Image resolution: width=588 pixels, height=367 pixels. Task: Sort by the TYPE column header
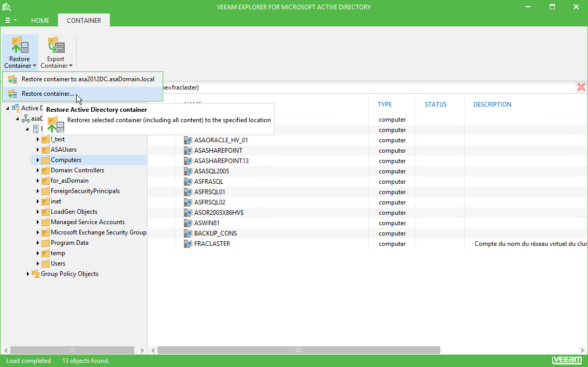pos(385,105)
